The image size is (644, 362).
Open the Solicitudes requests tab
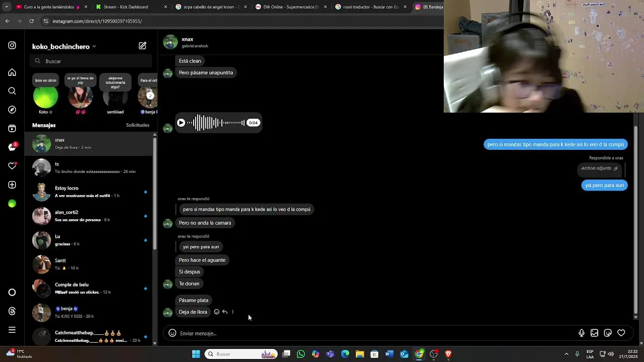pos(137,125)
